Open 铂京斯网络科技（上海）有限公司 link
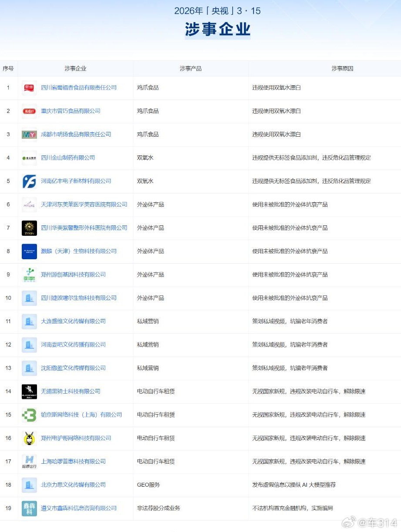 (x=81, y=415)
